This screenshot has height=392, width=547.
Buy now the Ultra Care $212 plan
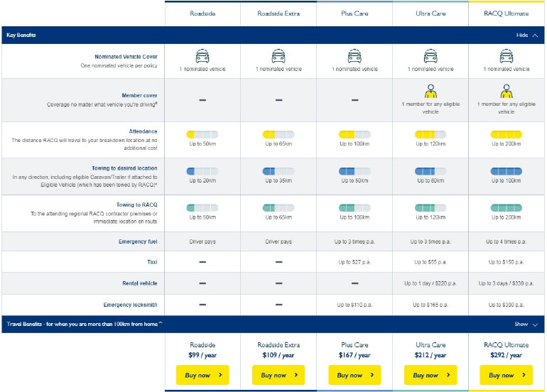click(x=430, y=375)
